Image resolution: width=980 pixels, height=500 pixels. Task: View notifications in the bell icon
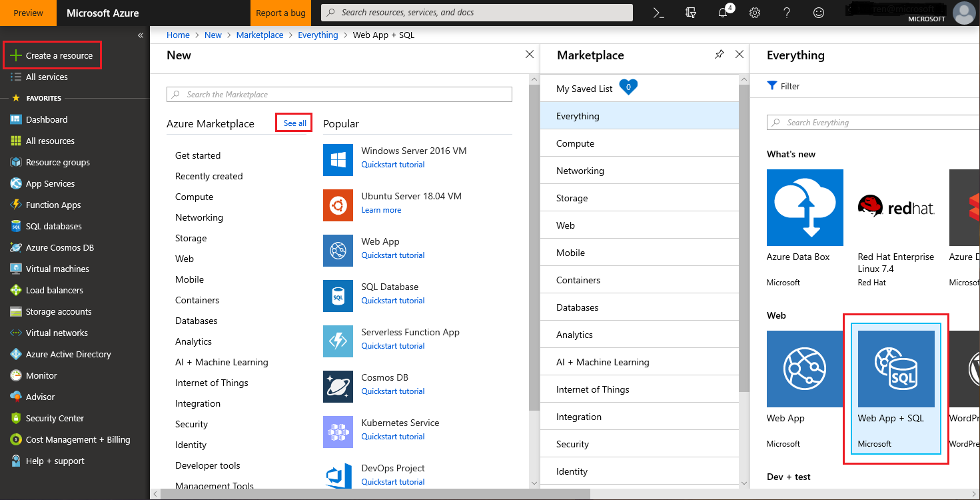[722, 12]
